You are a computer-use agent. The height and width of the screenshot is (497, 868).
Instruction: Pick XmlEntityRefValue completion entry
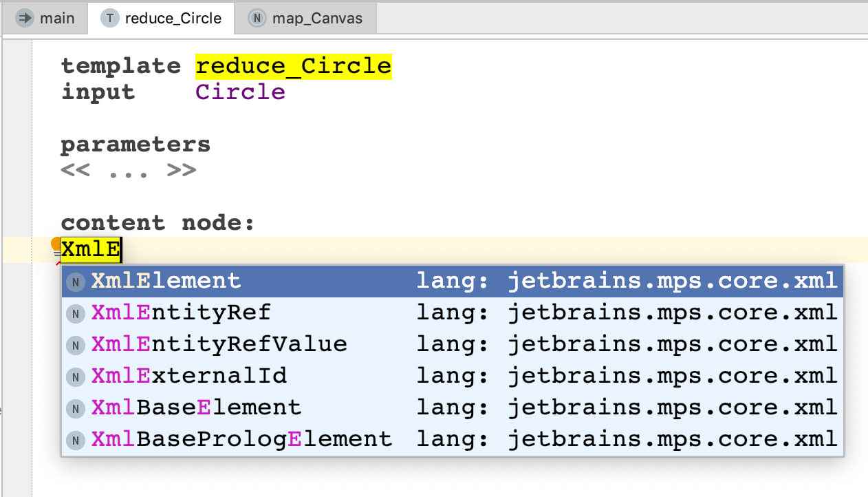pyautogui.click(x=453, y=344)
